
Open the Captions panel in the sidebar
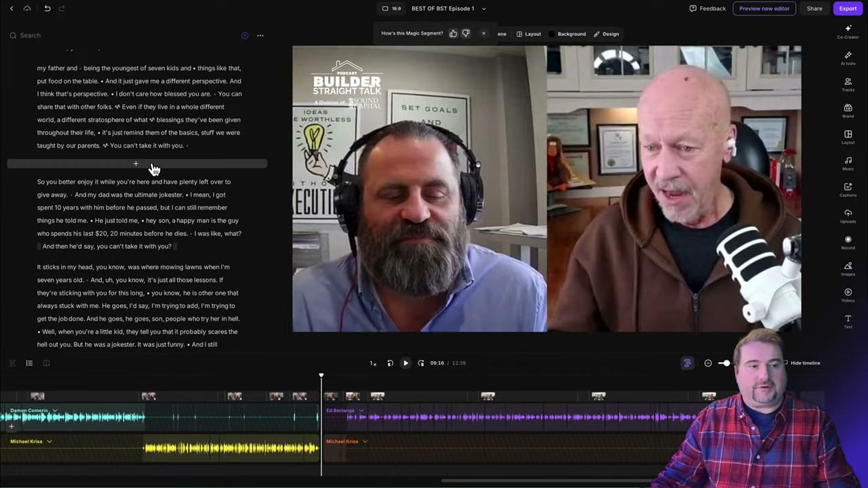click(848, 190)
